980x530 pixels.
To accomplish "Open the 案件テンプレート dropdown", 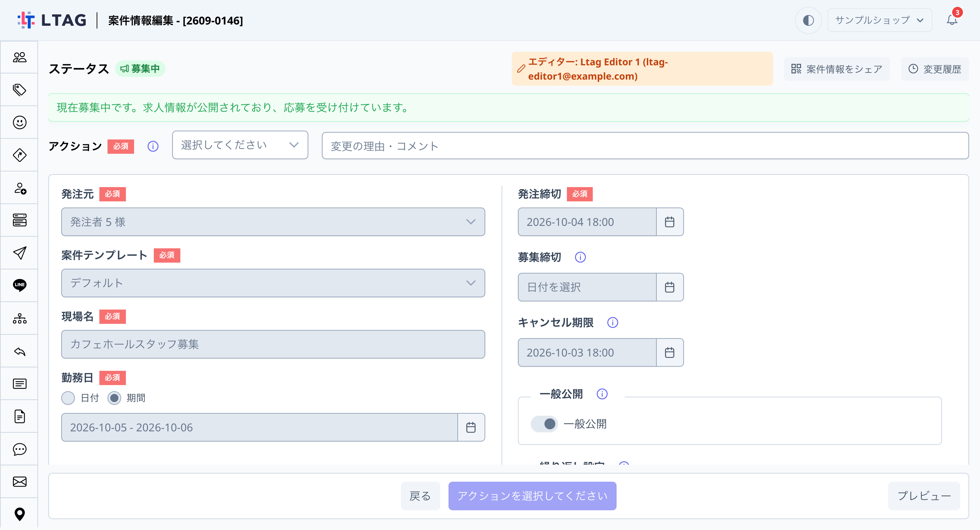I will click(273, 283).
